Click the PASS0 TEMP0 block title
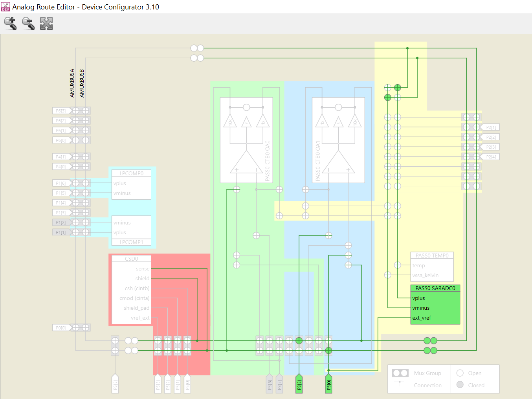 click(x=432, y=256)
